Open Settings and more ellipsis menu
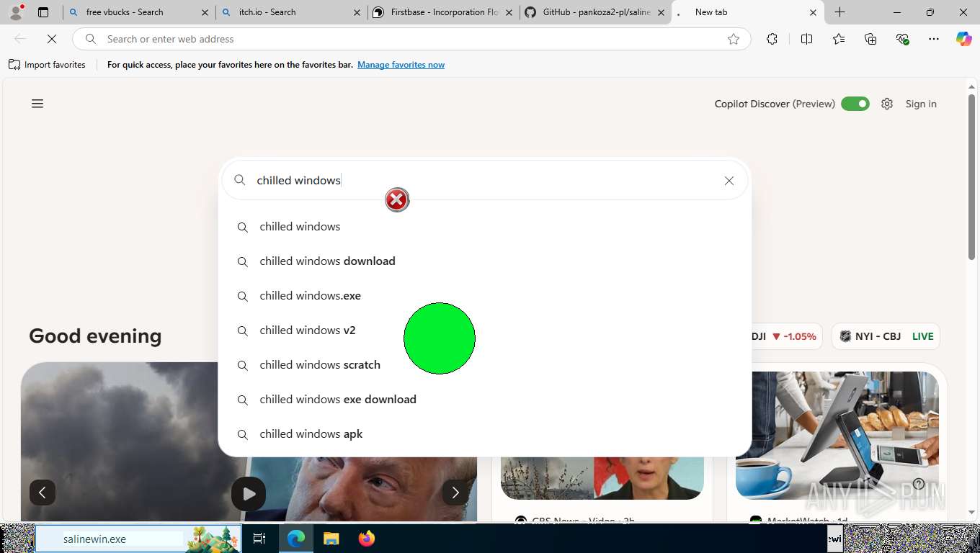 point(934,39)
